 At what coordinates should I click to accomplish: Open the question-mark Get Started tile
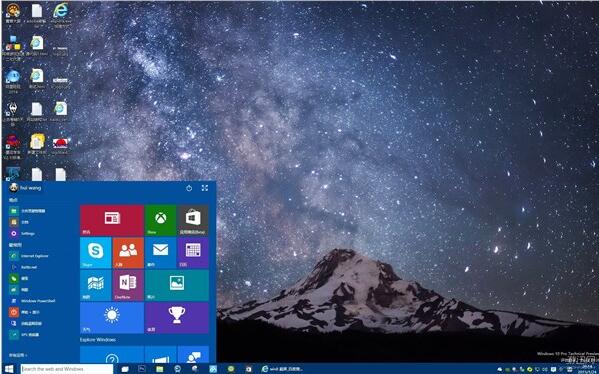click(112, 354)
